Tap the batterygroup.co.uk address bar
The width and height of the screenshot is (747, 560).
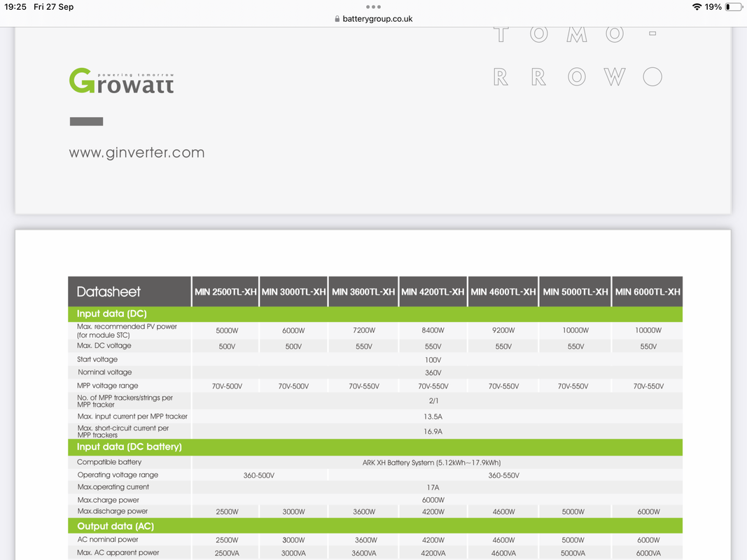tap(374, 19)
